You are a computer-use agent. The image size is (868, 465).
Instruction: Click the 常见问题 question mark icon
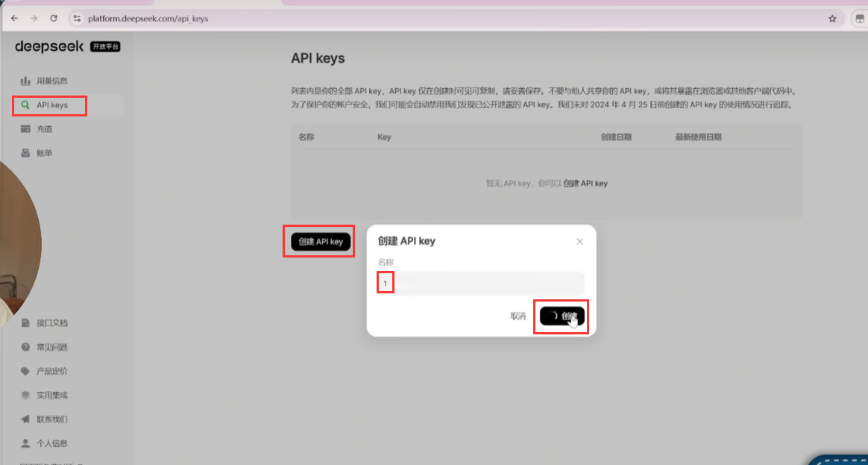[25, 347]
